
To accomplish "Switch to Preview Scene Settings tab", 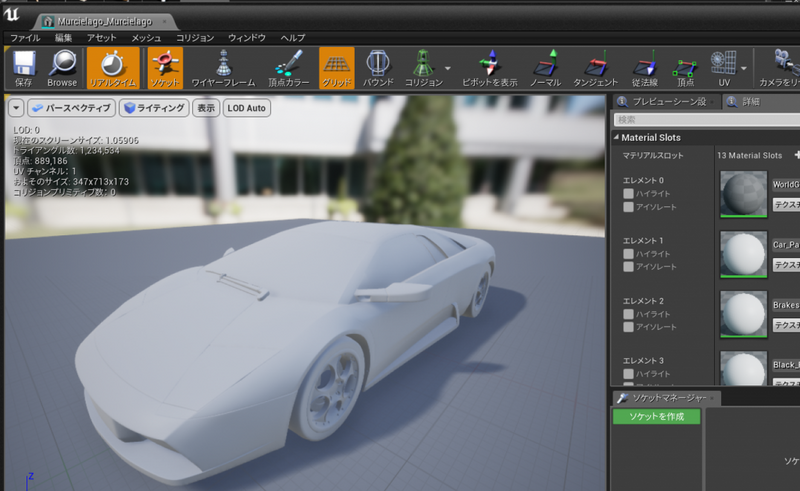I will [x=667, y=102].
